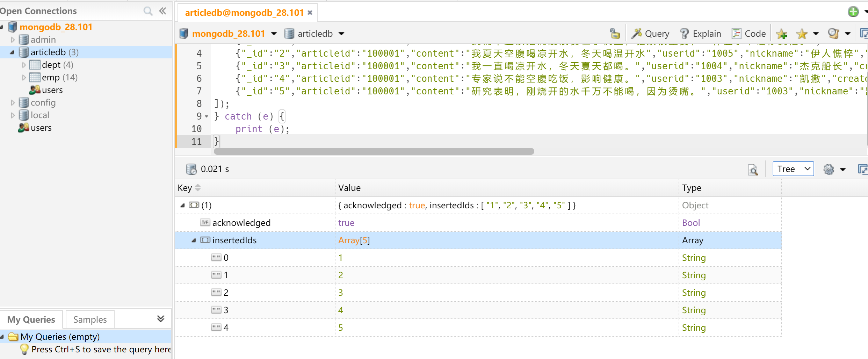Open the results settings gear icon
The height and width of the screenshot is (359, 868).
click(x=829, y=170)
